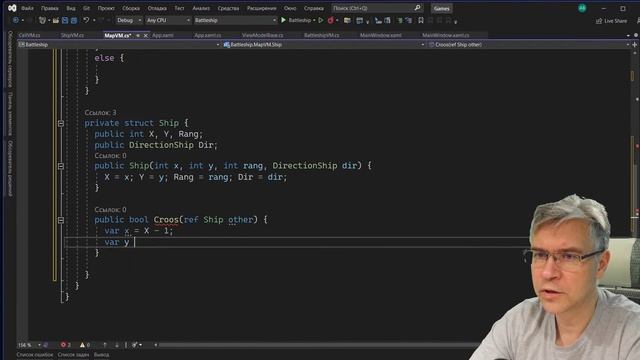Viewport: 640px width, 360px height.
Task: Switch to the ViewModelBase.cs tab
Action: 262,36
